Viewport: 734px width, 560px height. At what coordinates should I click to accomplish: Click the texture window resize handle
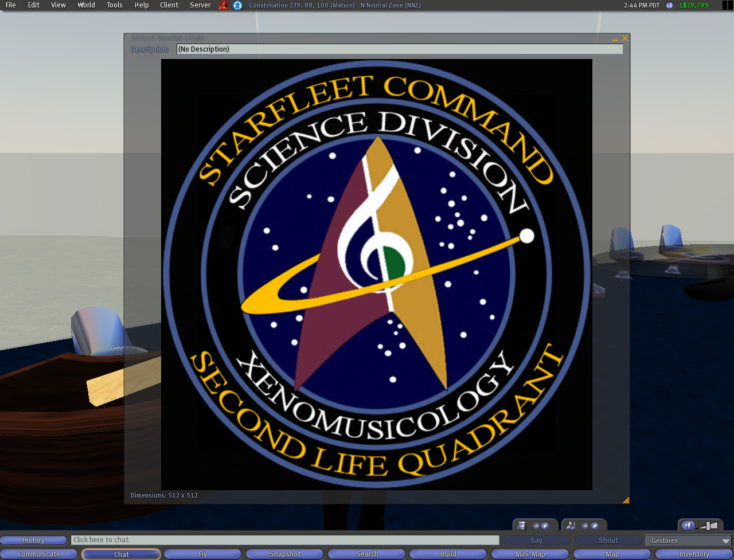pyautogui.click(x=626, y=500)
